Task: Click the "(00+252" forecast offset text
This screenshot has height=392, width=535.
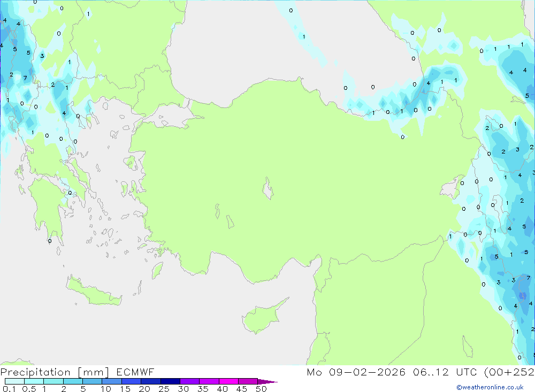Action: [509, 372]
